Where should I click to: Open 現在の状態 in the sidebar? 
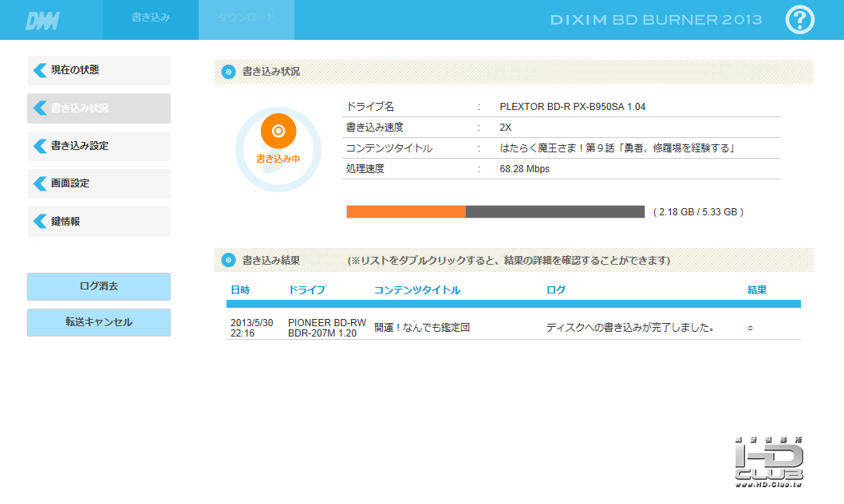tap(99, 70)
